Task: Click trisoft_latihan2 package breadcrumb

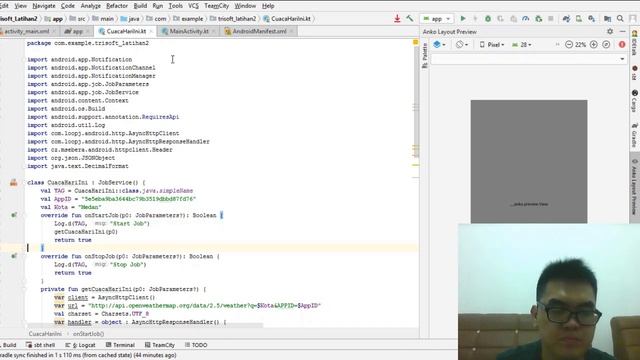Action: tap(233, 19)
